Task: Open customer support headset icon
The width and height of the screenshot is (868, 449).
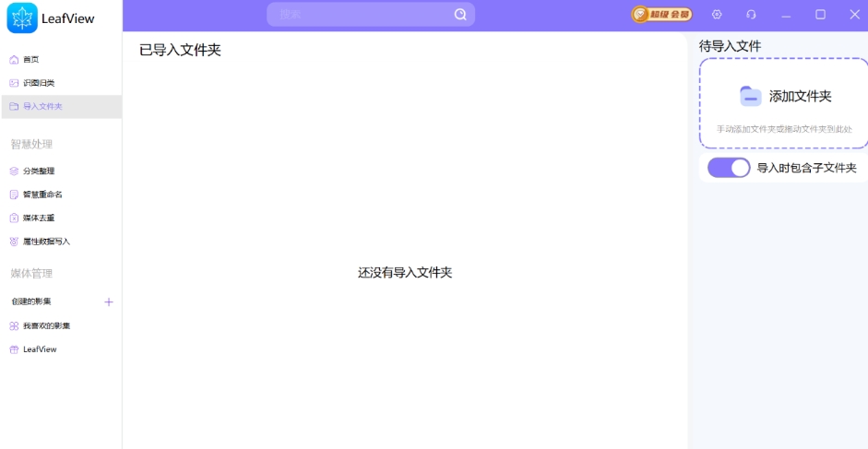Action: click(x=751, y=15)
